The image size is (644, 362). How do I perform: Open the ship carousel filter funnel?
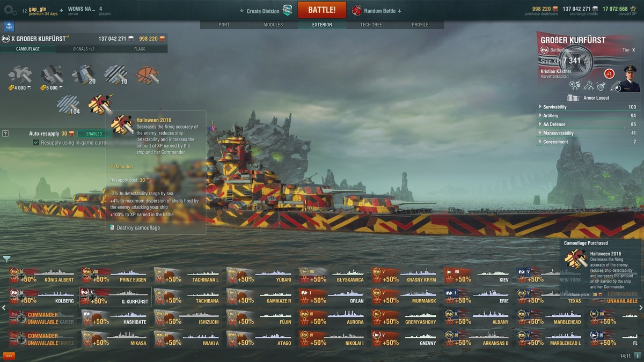click(x=6, y=259)
